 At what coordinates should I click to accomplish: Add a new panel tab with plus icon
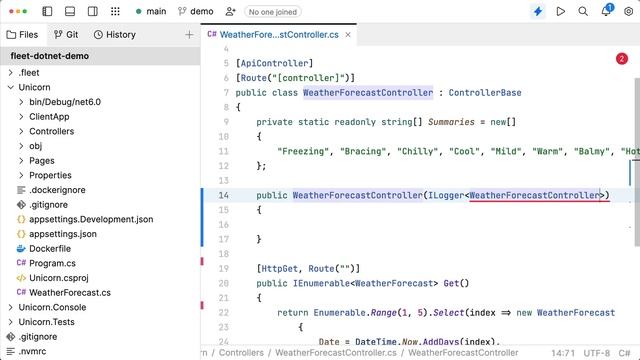(x=189, y=35)
